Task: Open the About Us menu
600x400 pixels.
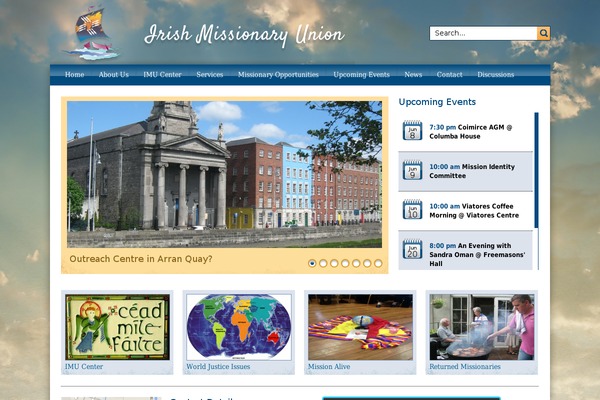Action: 114,75
